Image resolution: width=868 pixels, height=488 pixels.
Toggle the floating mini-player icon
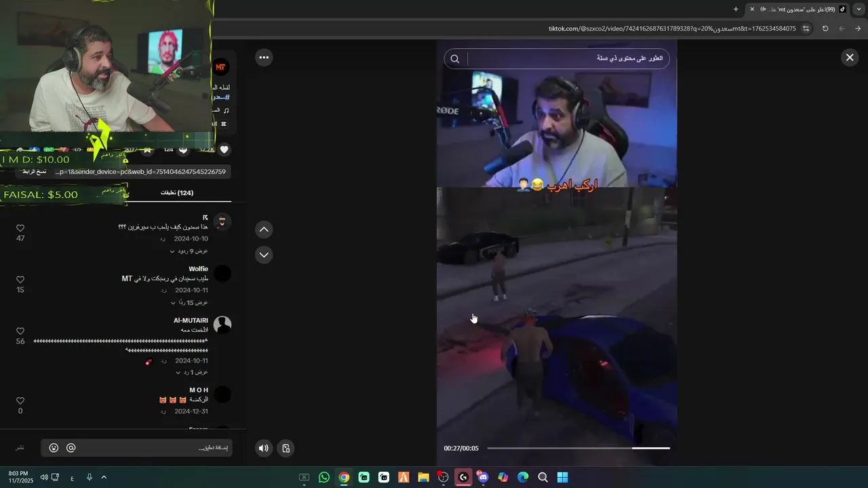[286, 448]
